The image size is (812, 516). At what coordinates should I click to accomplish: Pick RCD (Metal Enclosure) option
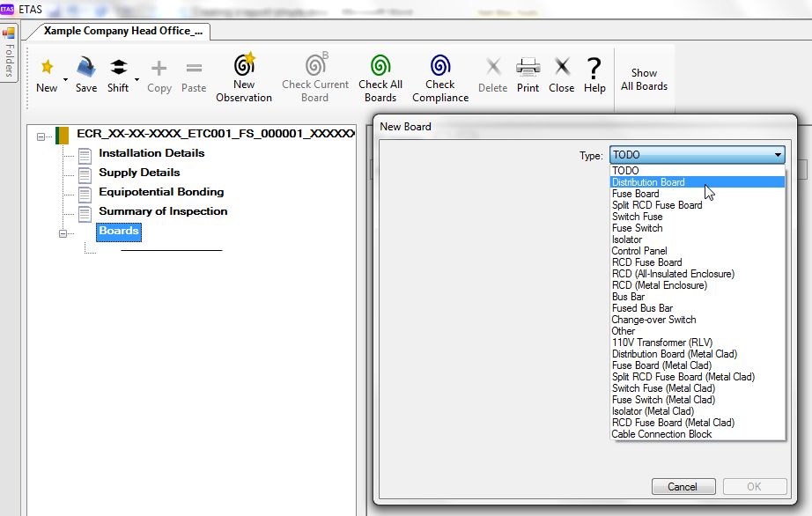click(x=698, y=285)
